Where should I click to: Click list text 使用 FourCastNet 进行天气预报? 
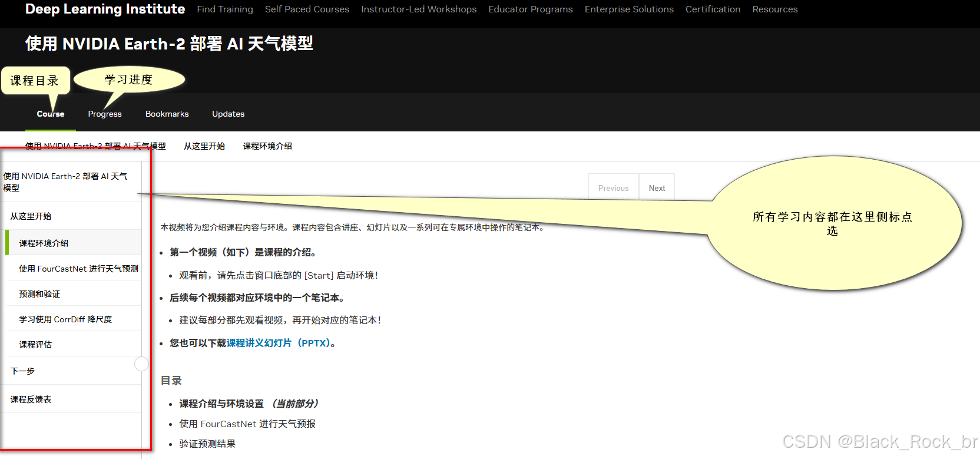[247, 424]
